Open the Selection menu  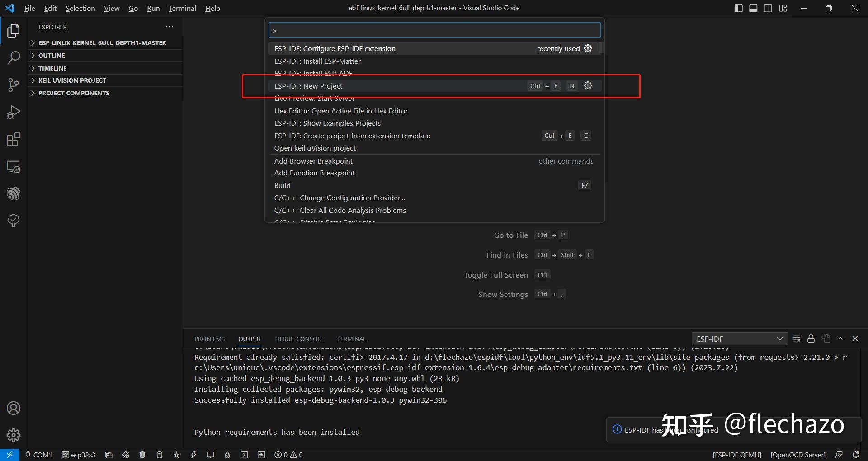[80, 8]
